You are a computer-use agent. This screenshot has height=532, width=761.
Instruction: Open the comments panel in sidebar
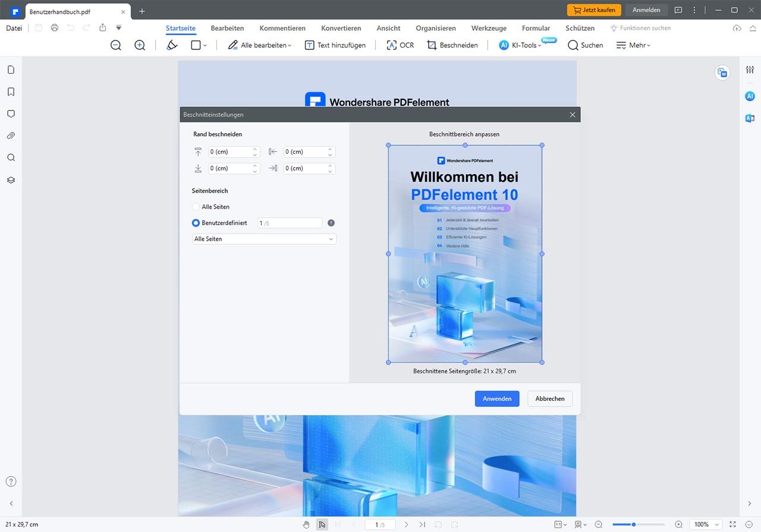click(11, 114)
